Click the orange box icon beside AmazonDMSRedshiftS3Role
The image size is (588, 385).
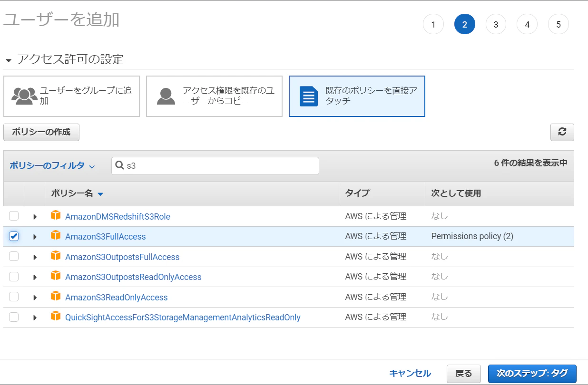[56, 215]
